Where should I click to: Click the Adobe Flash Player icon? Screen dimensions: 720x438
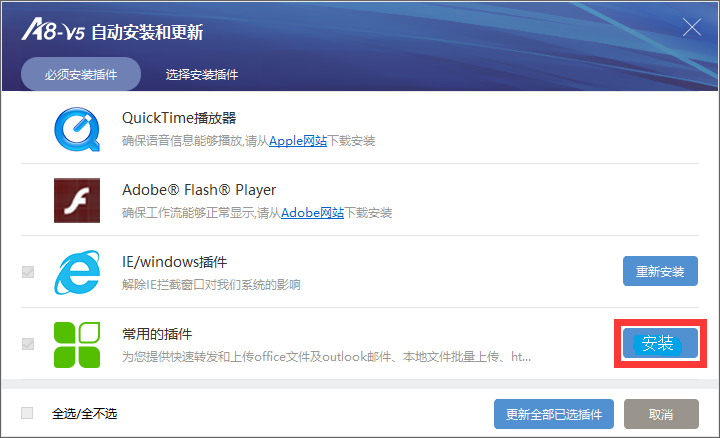tap(77, 201)
